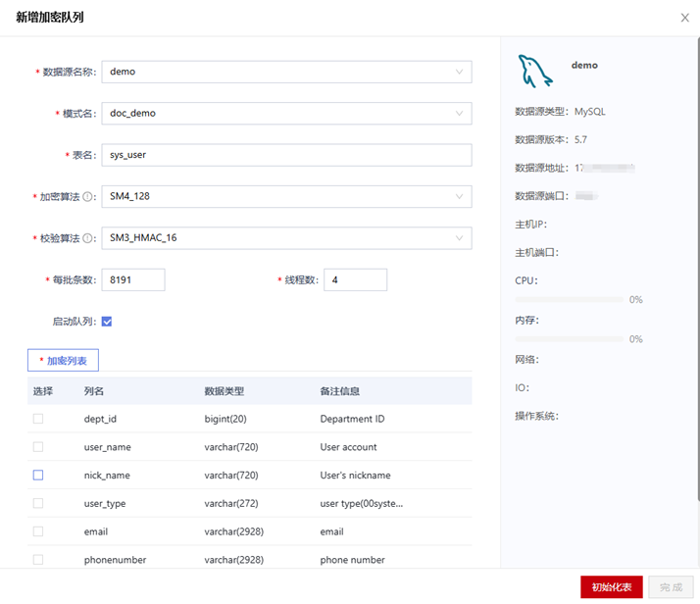
Task: Switch to the 加密列表 tab
Action: point(63,361)
